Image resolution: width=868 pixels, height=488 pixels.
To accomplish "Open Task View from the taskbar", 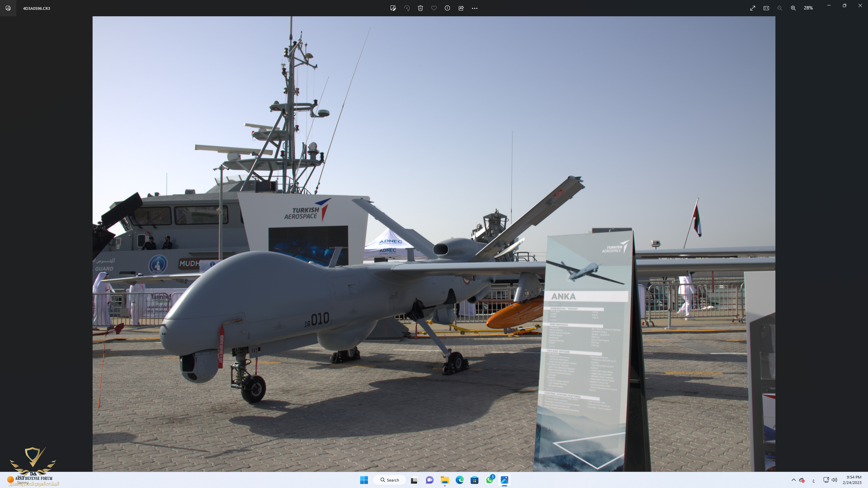I will coord(414,480).
